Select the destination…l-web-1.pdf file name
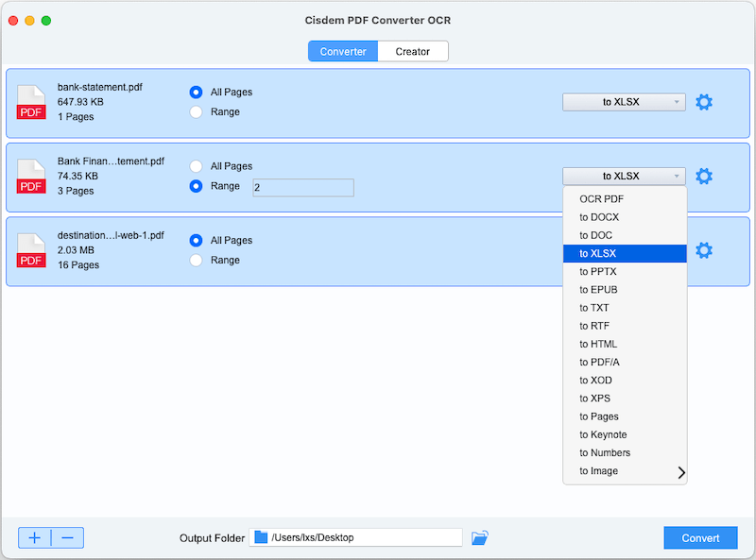This screenshot has height=560, width=756. [111, 236]
